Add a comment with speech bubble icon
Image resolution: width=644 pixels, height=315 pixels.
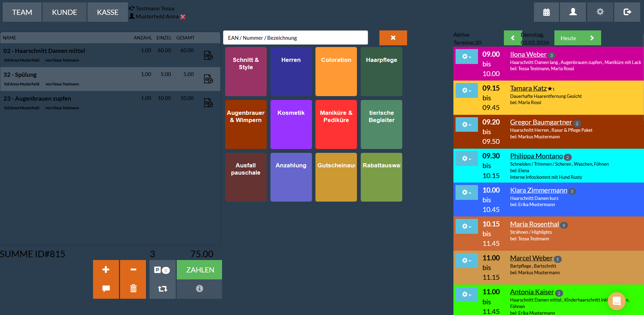106,288
